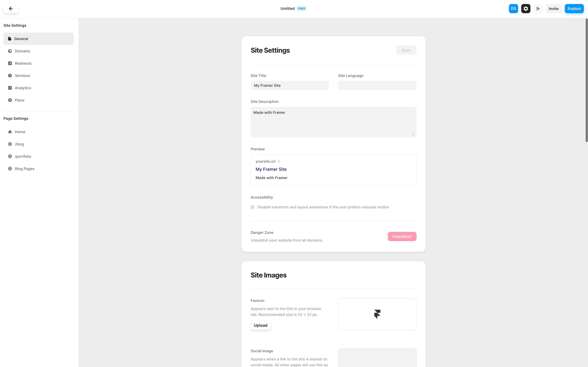Click the Home page settings icon
Screen dimensions: 588x367
(10, 132)
